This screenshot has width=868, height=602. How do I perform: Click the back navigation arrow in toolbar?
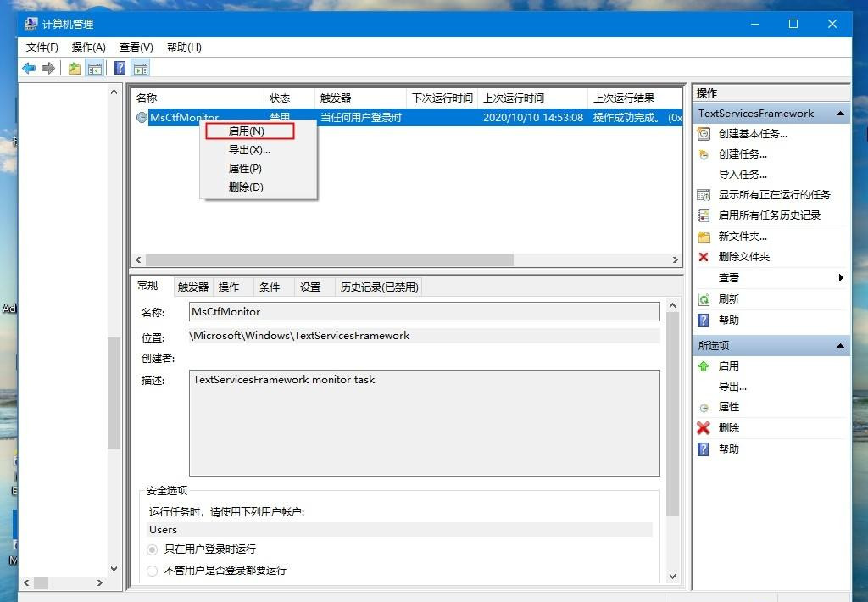26,68
